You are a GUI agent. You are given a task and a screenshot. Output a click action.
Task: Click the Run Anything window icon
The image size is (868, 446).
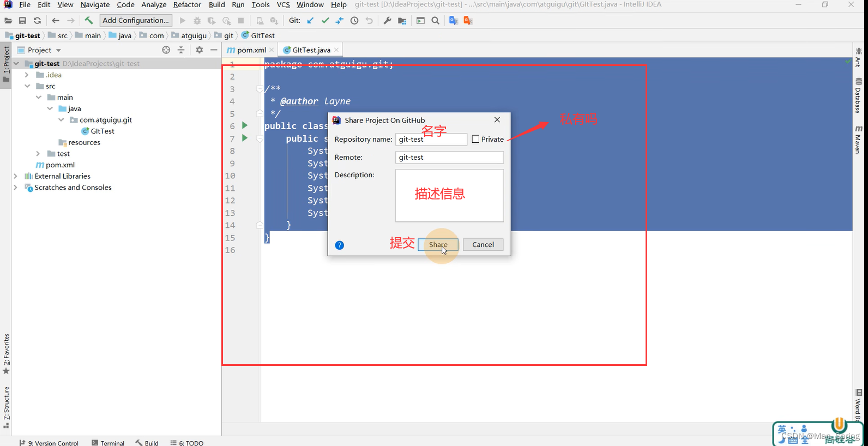pyautogui.click(x=420, y=21)
